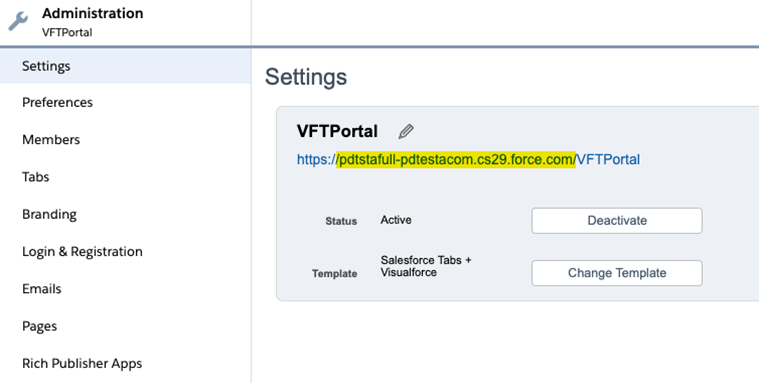Select Pages in the sidebar
The image size is (759, 383).
point(125,326)
